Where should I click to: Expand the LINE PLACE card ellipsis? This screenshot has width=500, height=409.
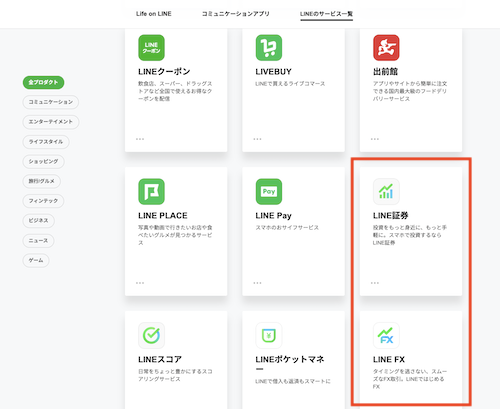pyautogui.click(x=140, y=283)
